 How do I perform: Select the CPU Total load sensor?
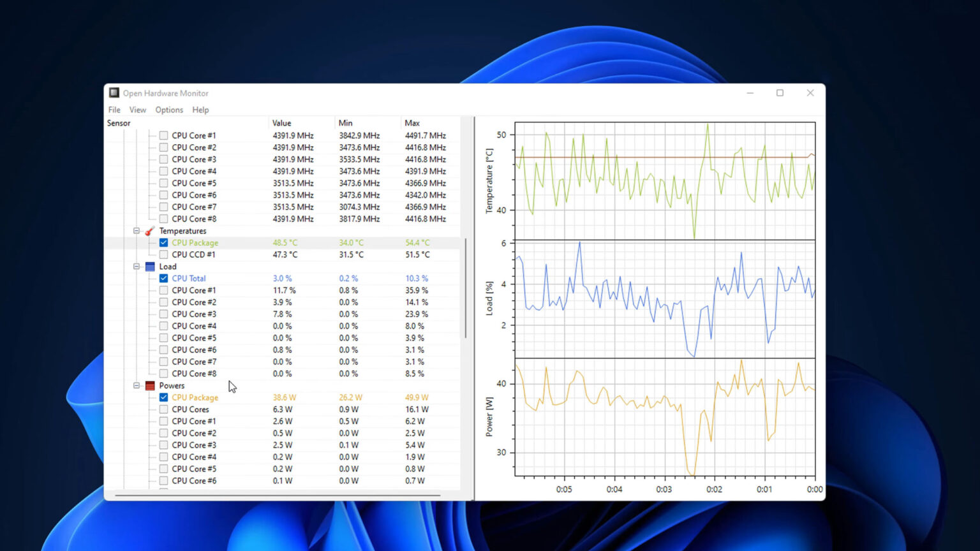[x=189, y=278]
